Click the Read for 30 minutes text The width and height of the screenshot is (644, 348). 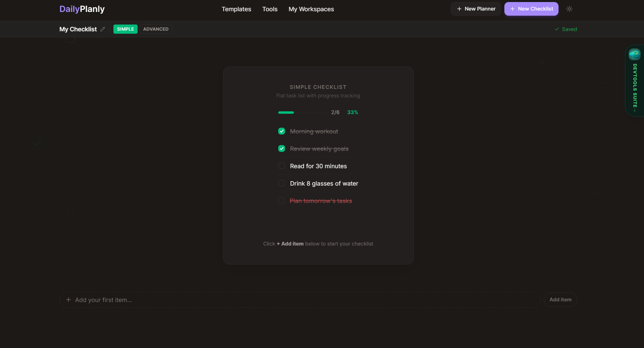[x=318, y=166]
